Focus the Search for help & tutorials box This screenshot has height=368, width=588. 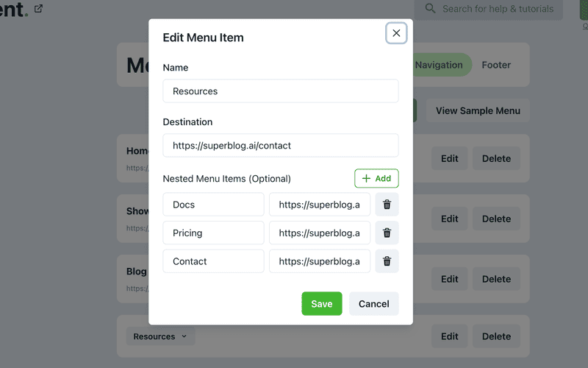pyautogui.click(x=498, y=9)
